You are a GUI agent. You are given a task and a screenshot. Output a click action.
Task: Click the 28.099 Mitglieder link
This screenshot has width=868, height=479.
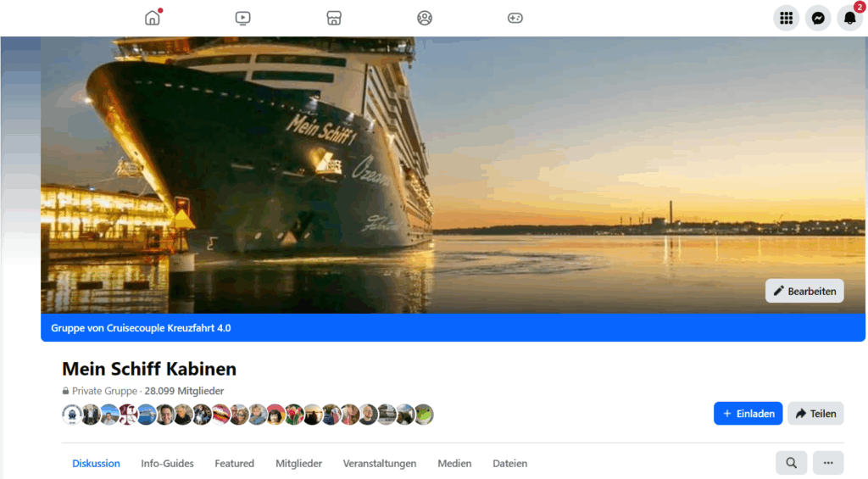pyautogui.click(x=184, y=391)
